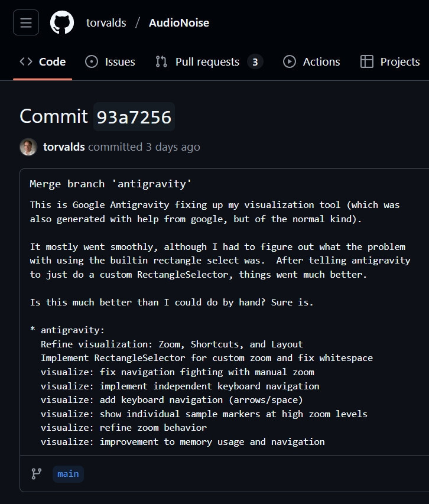Click the branch icon near the main label
Viewport: 429px width, 504px height.
pyautogui.click(x=36, y=473)
